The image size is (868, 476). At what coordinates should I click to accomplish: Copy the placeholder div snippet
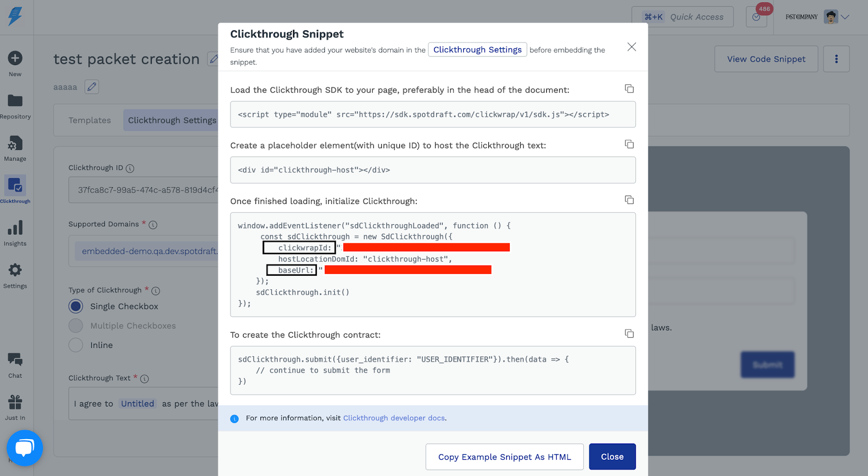tap(629, 144)
